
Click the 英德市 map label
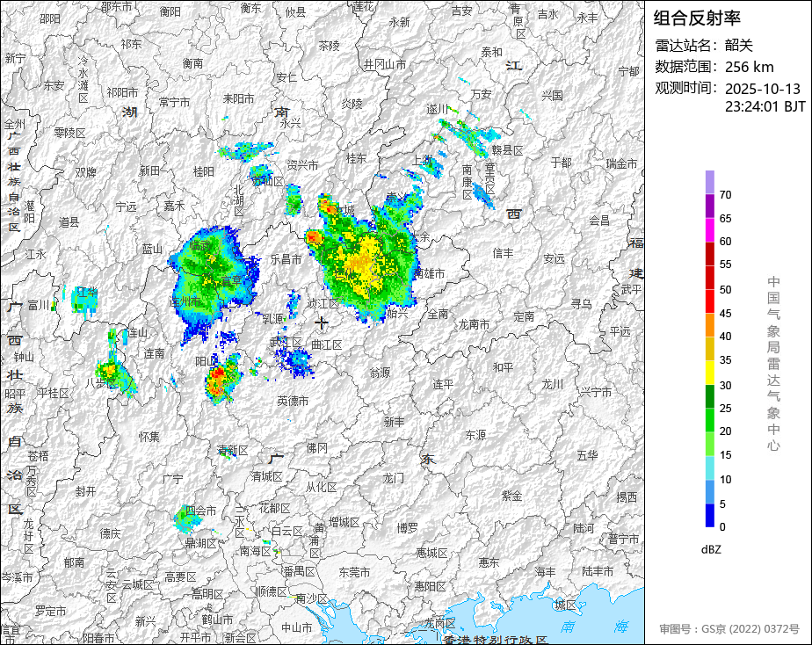(x=293, y=401)
